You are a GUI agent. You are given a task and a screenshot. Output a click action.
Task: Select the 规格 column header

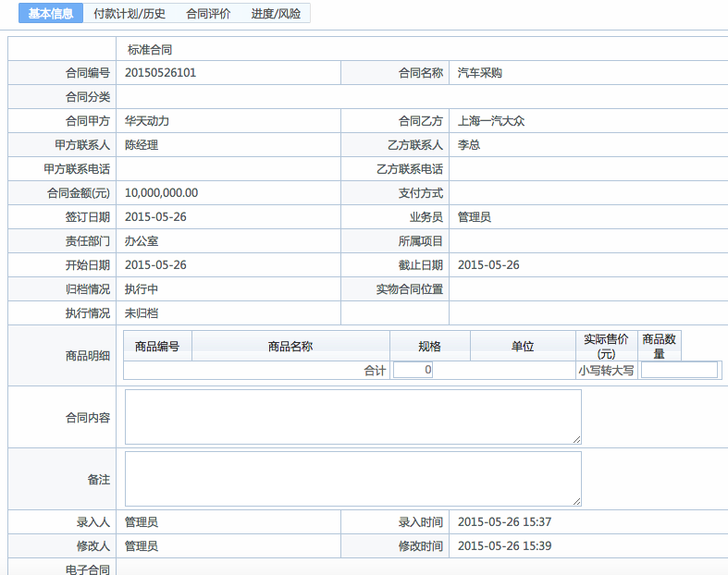[430, 347]
